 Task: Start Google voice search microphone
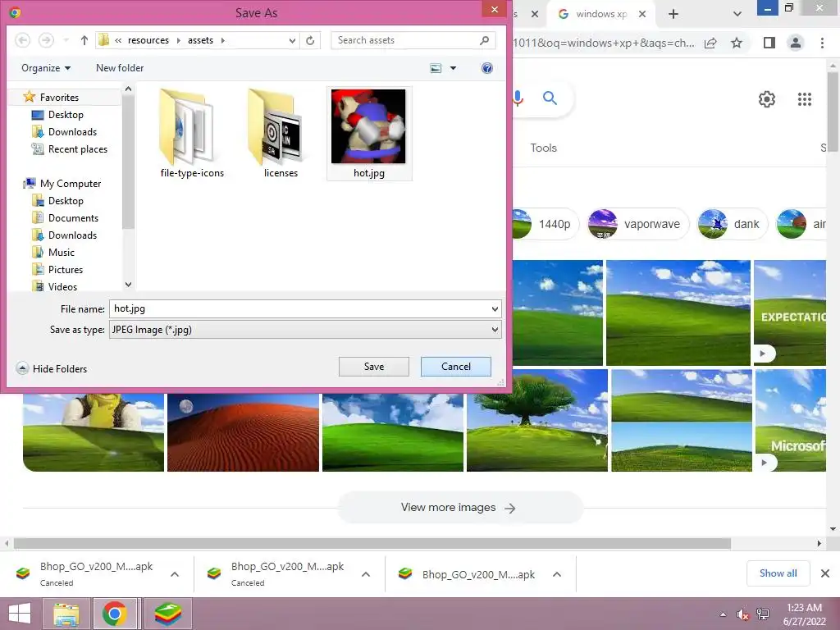coord(518,98)
